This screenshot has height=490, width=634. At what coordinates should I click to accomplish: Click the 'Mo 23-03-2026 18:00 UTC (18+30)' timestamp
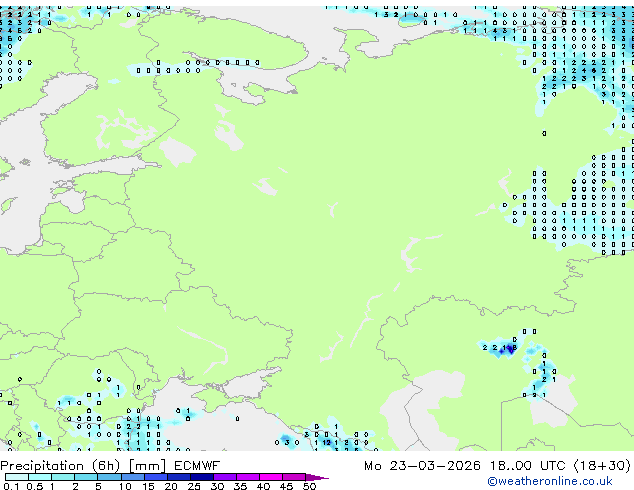[x=497, y=465]
